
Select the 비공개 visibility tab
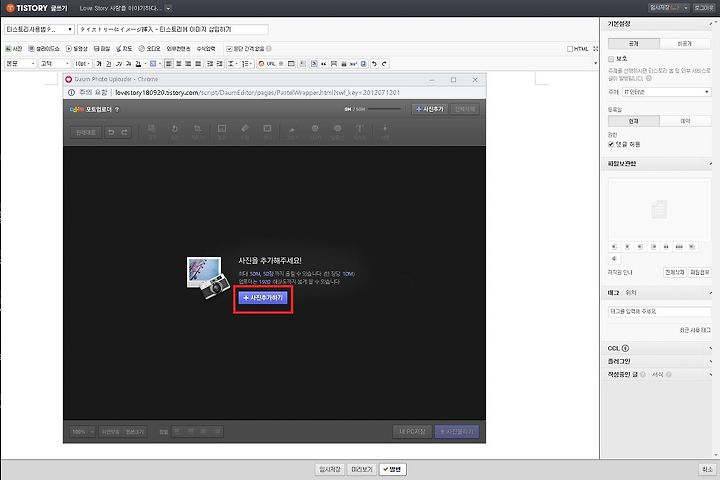click(x=685, y=44)
